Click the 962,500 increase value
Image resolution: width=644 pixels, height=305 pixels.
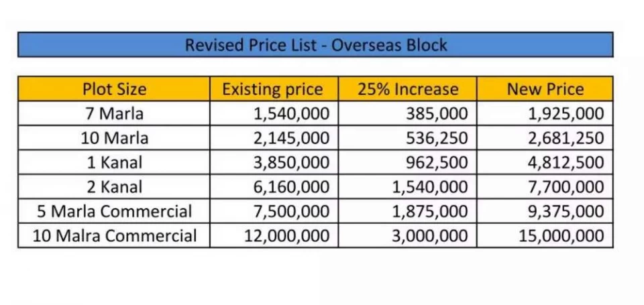(436, 162)
